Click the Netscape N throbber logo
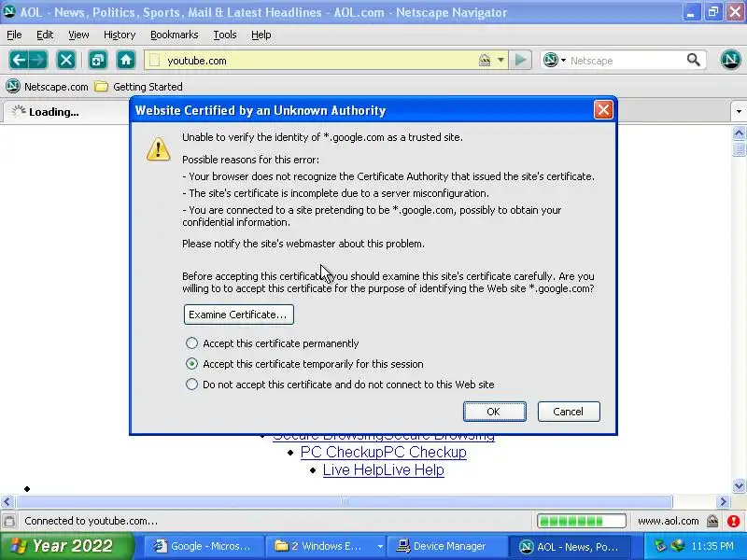The width and height of the screenshot is (747, 560). pyautogui.click(x=730, y=60)
